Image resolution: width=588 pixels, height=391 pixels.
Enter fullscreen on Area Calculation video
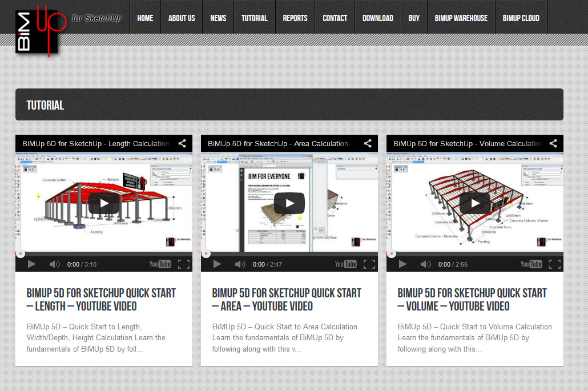tap(369, 264)
